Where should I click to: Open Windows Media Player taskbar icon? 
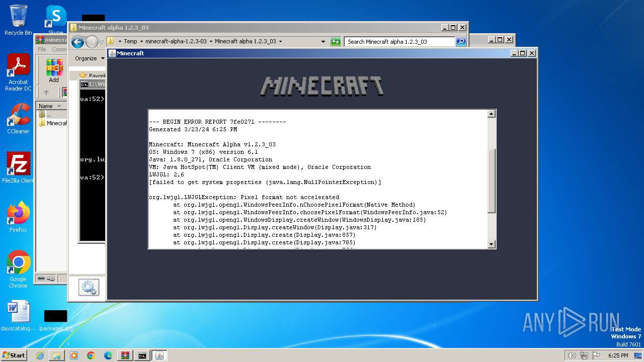[x=74, y=355]
